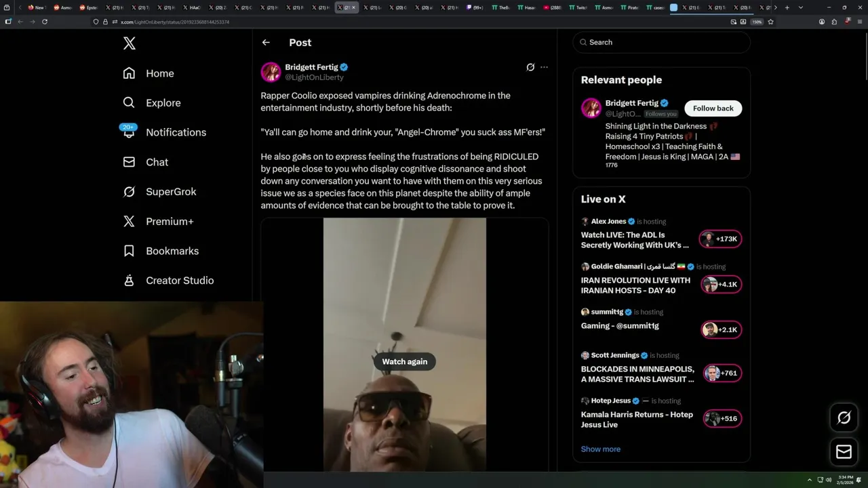Open a new browser tab with plus

tap(787, 7)
